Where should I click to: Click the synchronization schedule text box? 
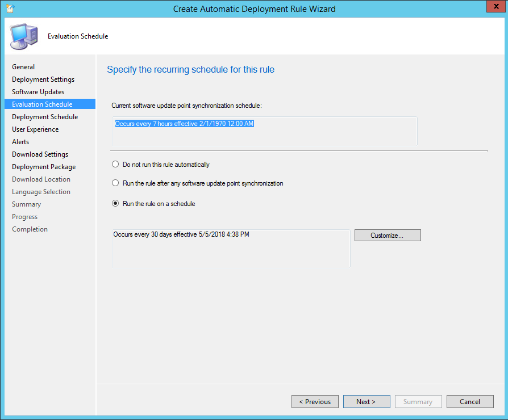tap(264, 132)
